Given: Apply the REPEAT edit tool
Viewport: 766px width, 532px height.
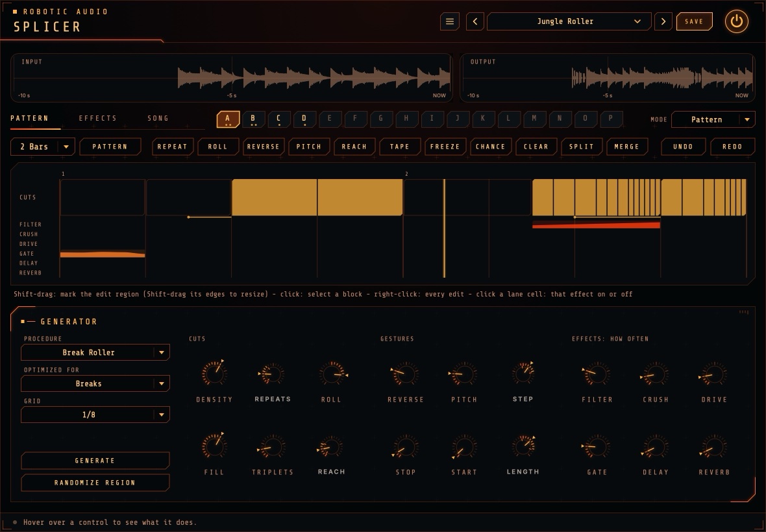Looking at the screenshot, I should (173, 147).
